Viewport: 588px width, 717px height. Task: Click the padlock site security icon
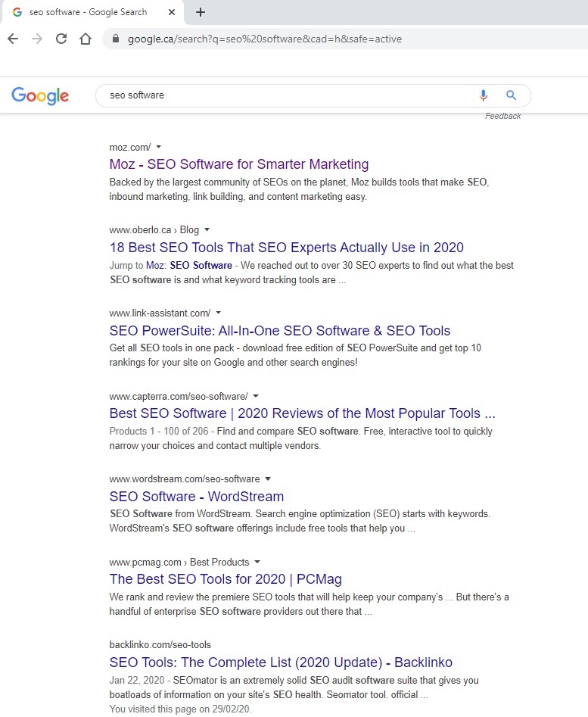pos(116,39)
